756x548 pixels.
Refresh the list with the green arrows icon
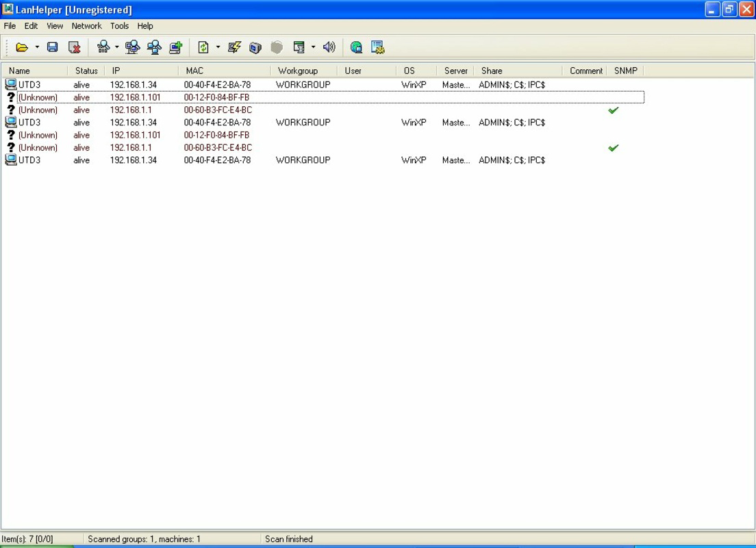point(203,47)
